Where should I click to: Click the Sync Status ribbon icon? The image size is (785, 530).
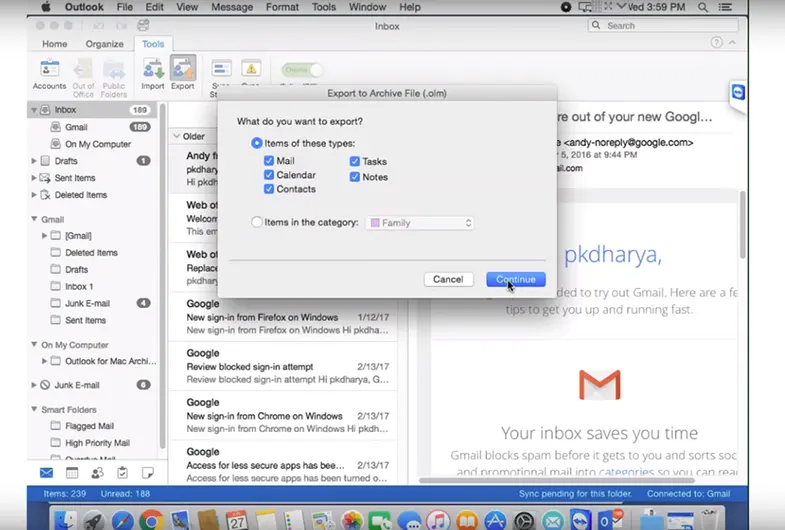pyautogui.click(x=221, y=69)
